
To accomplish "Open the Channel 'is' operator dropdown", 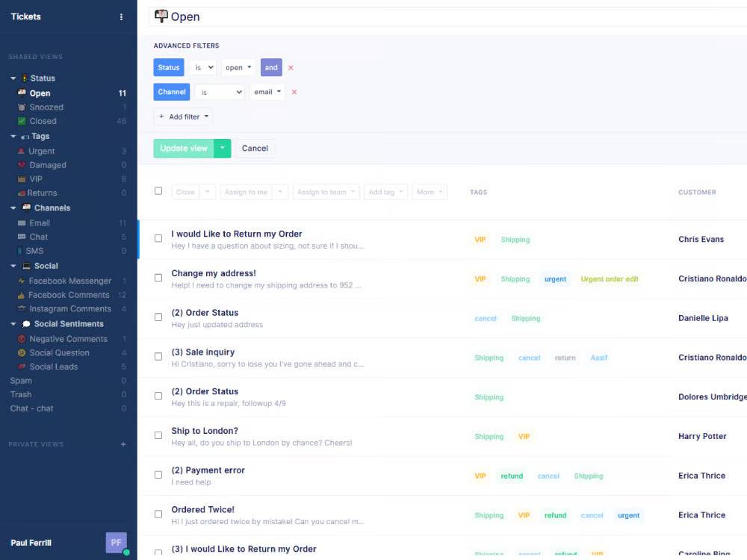I will click(x=220, y=92).
